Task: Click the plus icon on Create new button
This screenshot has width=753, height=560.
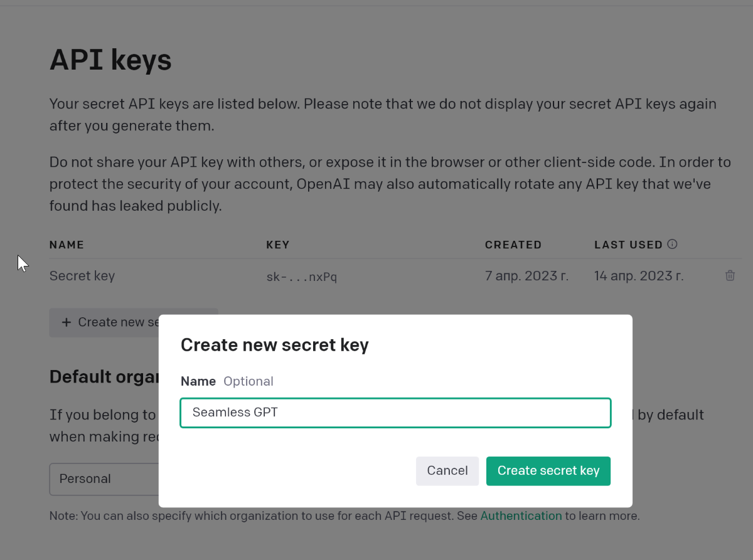Action: click(67, 322)
